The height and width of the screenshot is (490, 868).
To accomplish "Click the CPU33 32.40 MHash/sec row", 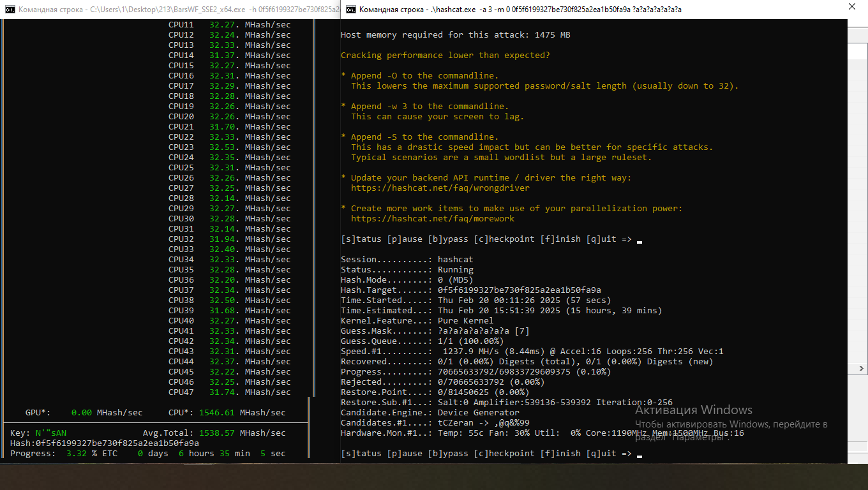I will [x=230, y=249].
